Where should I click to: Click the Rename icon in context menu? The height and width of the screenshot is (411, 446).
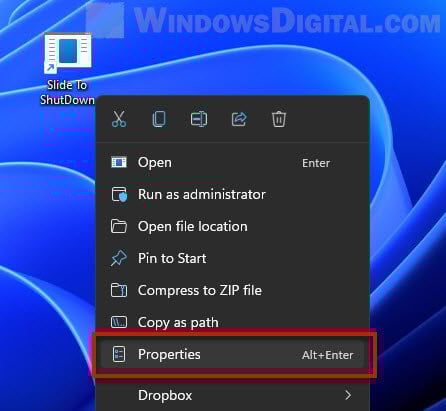pos(199,119)
